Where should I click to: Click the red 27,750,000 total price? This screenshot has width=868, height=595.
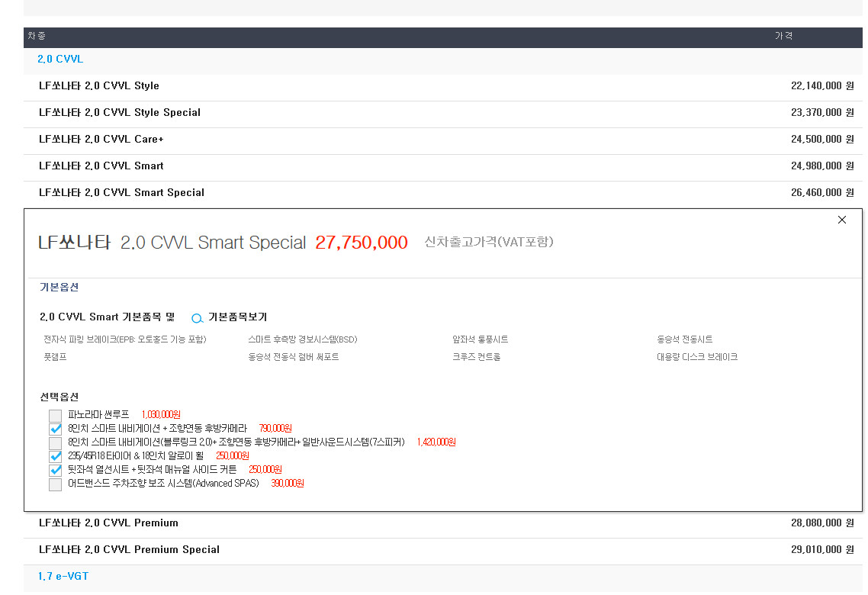(x=362, y=243)
